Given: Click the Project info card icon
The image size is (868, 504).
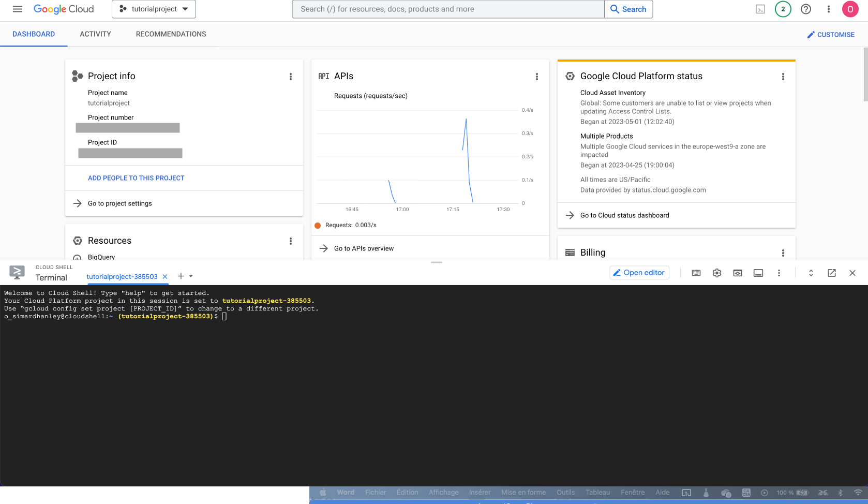Looking at the screenshot, I should 77,76.
